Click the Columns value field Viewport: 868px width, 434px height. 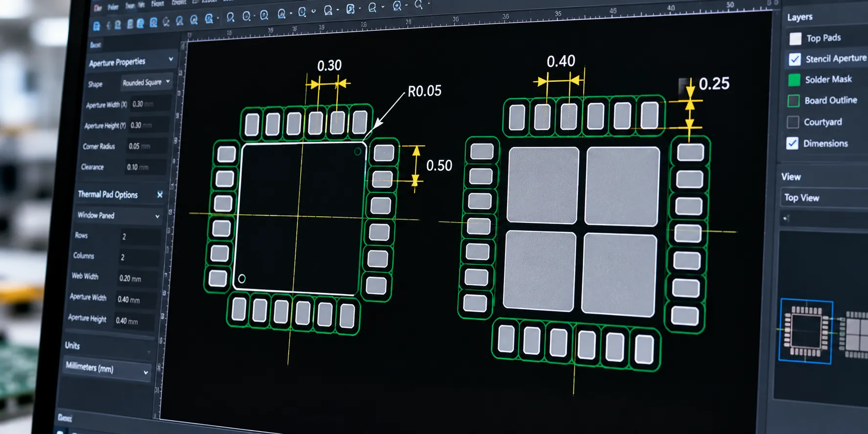pos(139,257)
